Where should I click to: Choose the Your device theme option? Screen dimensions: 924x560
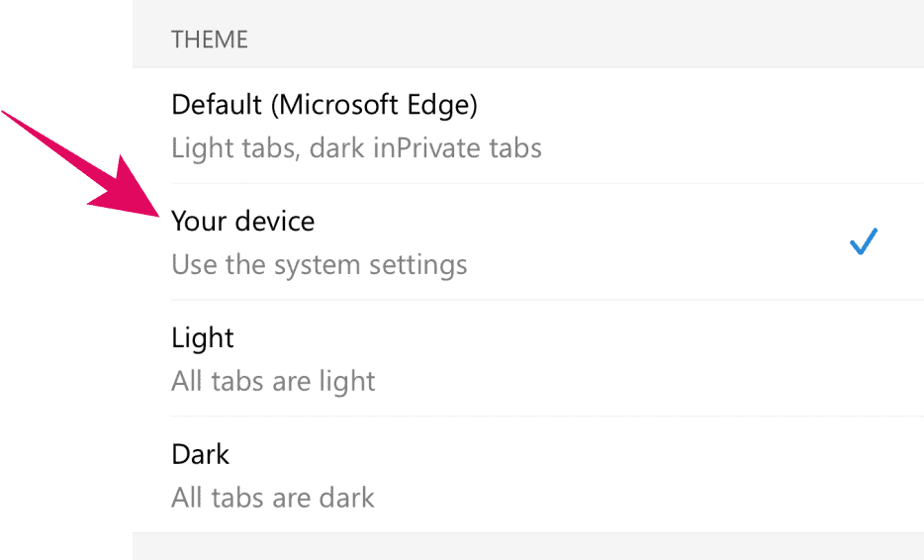point(243,221)
